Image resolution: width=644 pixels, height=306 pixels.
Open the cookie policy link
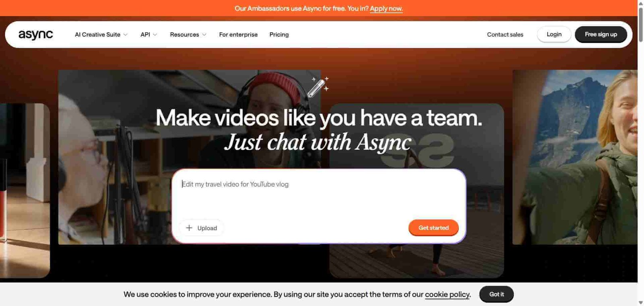tap(447, 294)
